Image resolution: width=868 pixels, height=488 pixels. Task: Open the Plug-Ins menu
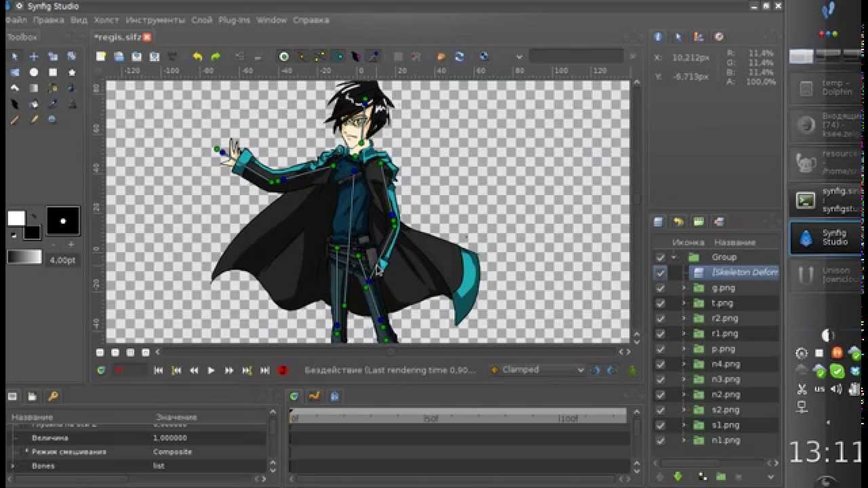point(234,20)
